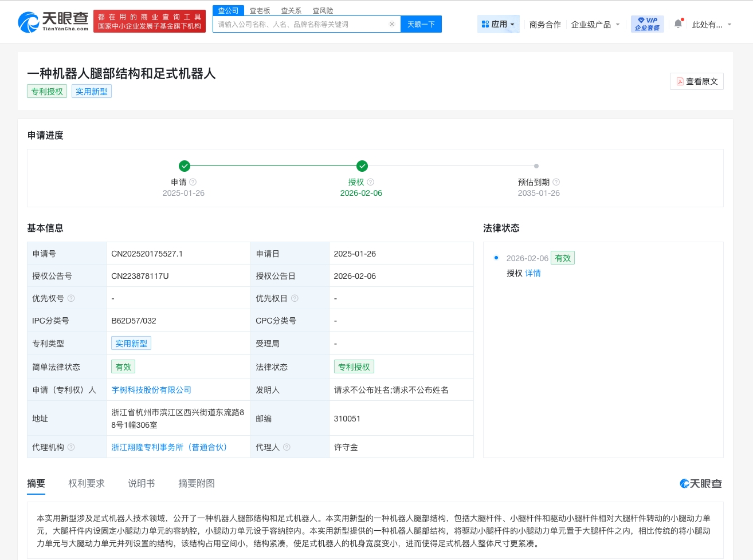Click the 天眼一下 search button

421,24
